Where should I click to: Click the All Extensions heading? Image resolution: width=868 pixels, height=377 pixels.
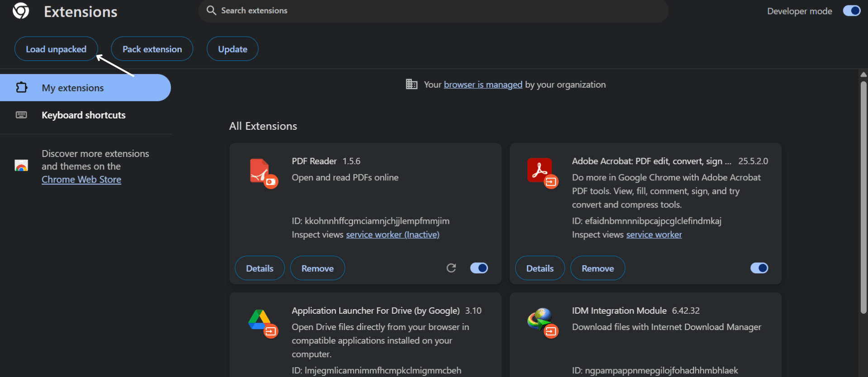[263, 126]
